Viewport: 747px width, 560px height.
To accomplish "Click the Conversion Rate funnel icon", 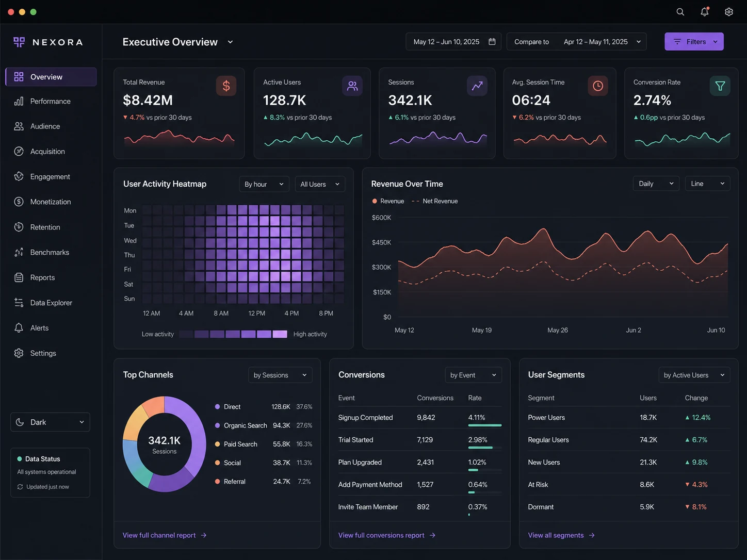I will (720, 86).
